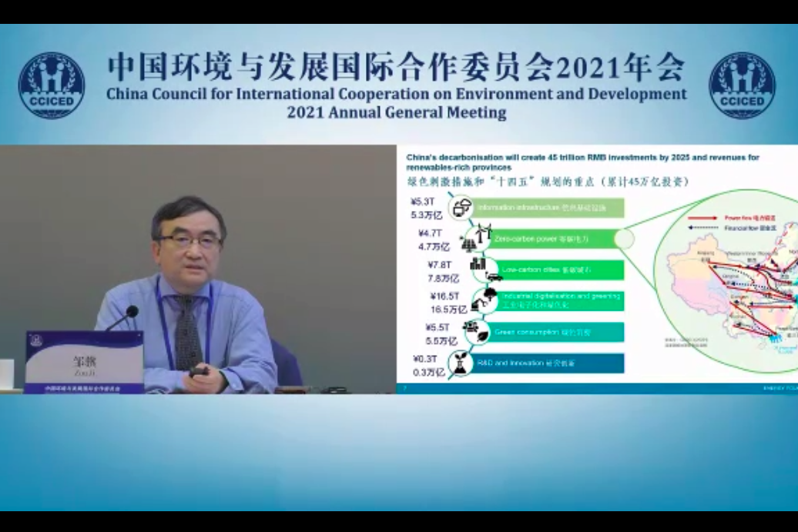Click the Green consumption teal bar
The image size is (798, 532).
pos(557,332)
